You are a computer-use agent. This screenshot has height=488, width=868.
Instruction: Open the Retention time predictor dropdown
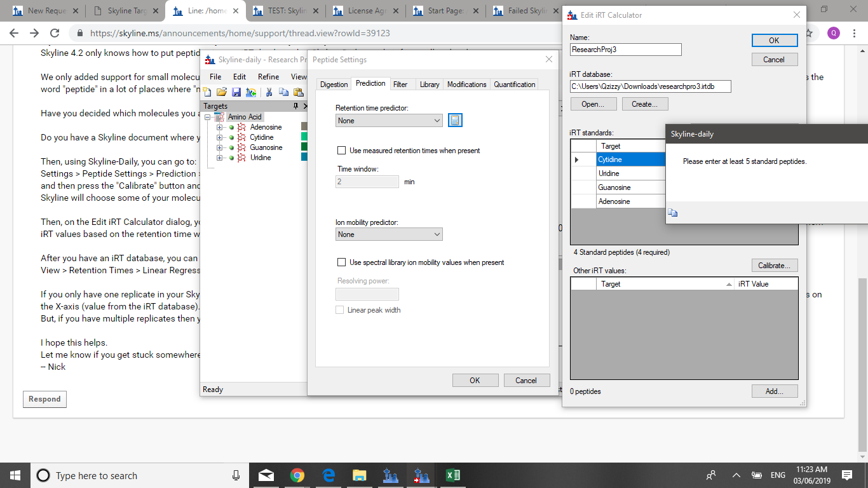(389, 121)
